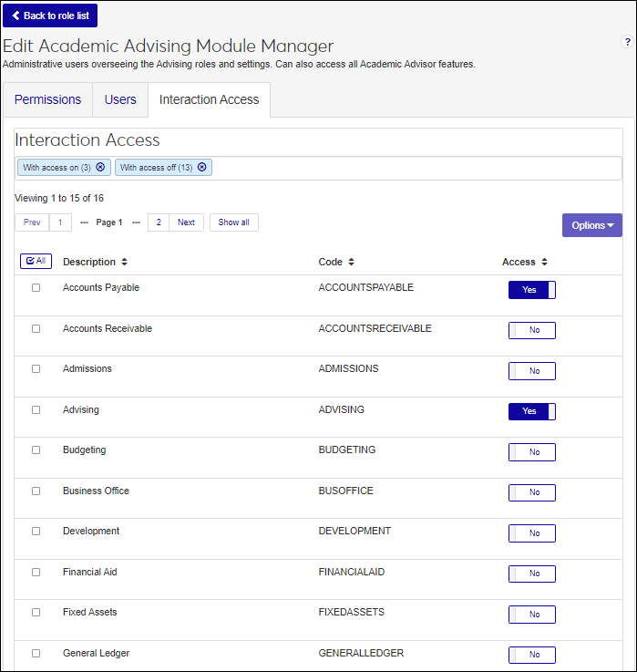Jump to page 2 in pagination
Screen dimensions: 637x672
pos(159,222)
